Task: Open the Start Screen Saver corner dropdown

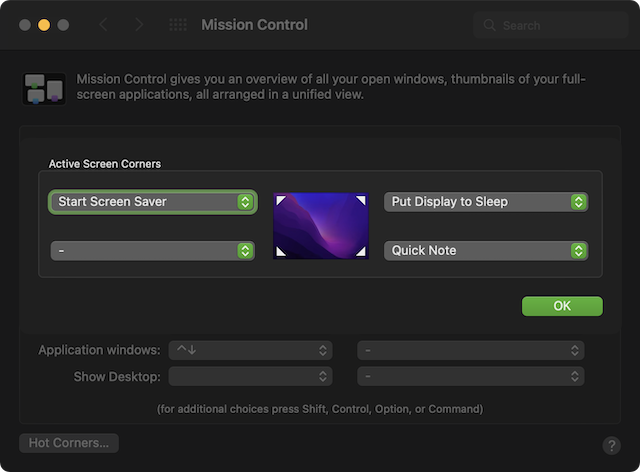Action: (x=153, y=202)
